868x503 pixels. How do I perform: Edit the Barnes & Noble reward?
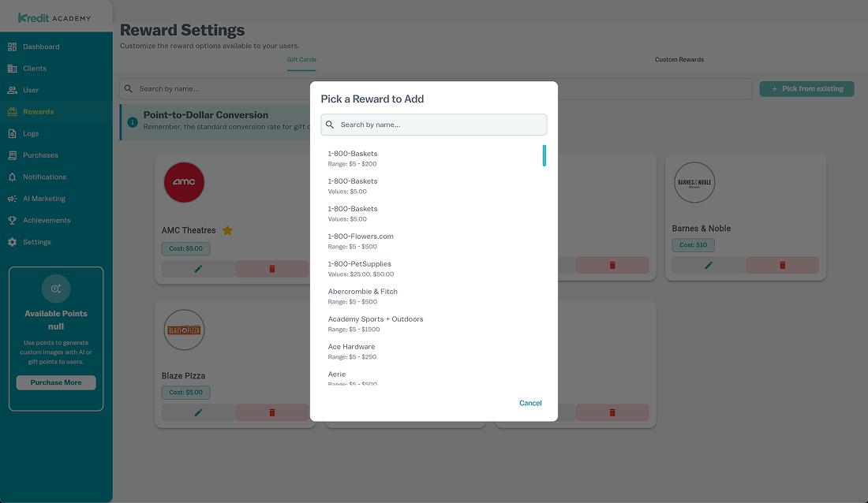coord(709,265)
